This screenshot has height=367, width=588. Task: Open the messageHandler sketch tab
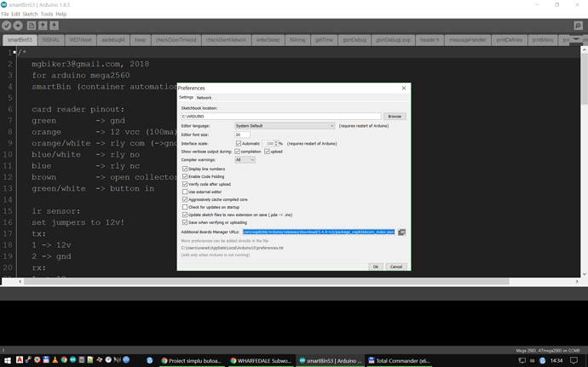click(x=467, y=40)
